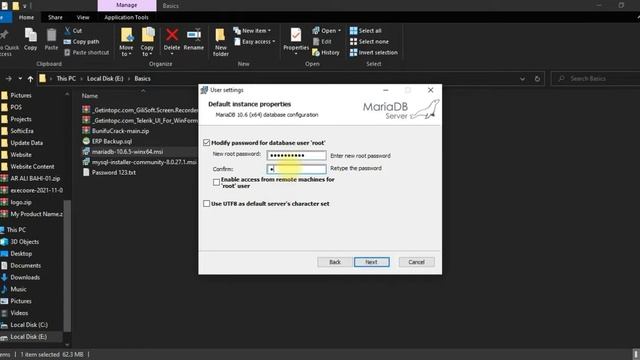The image size is (640, 360).
Task: Click Local Disk (E:) in the breadcrumb
Action: click(x=105, y=79)
